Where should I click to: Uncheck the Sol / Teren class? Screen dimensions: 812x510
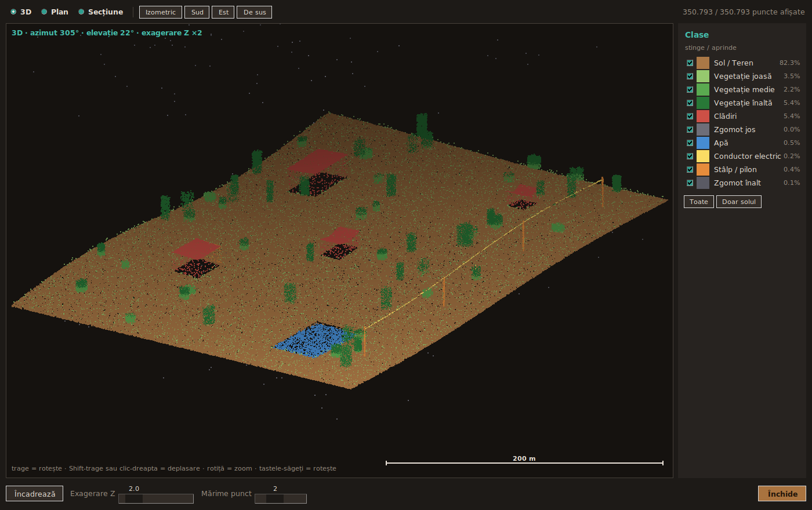(x=690, y=63)
